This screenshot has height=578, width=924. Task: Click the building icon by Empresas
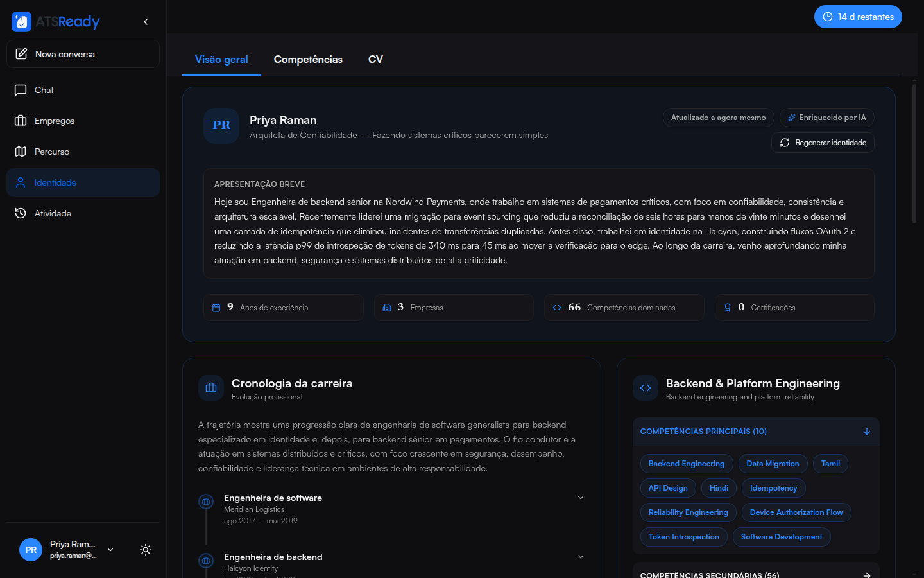(387, 308)
